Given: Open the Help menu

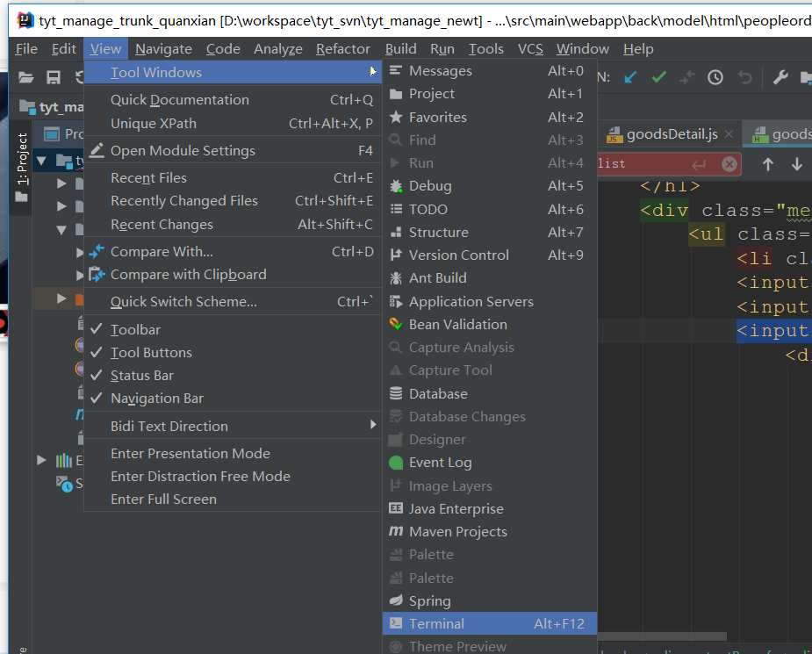Looking at the screenshot, I should point(638,48).
